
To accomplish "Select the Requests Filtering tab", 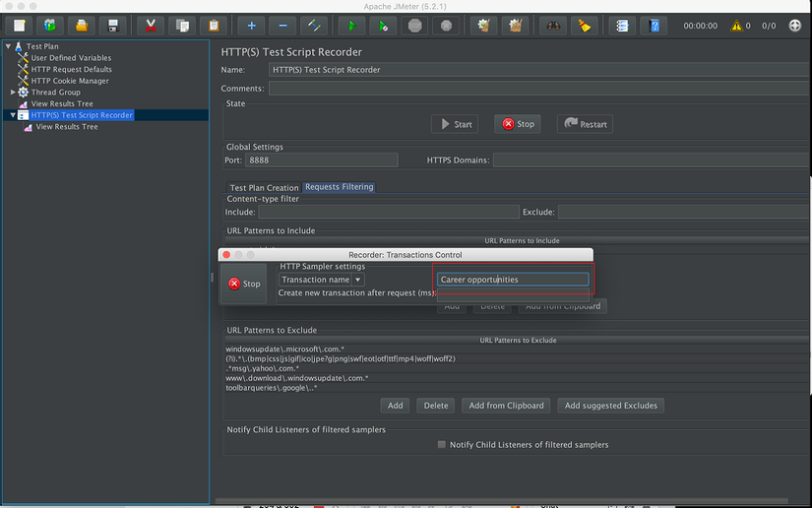I will 339,187.
